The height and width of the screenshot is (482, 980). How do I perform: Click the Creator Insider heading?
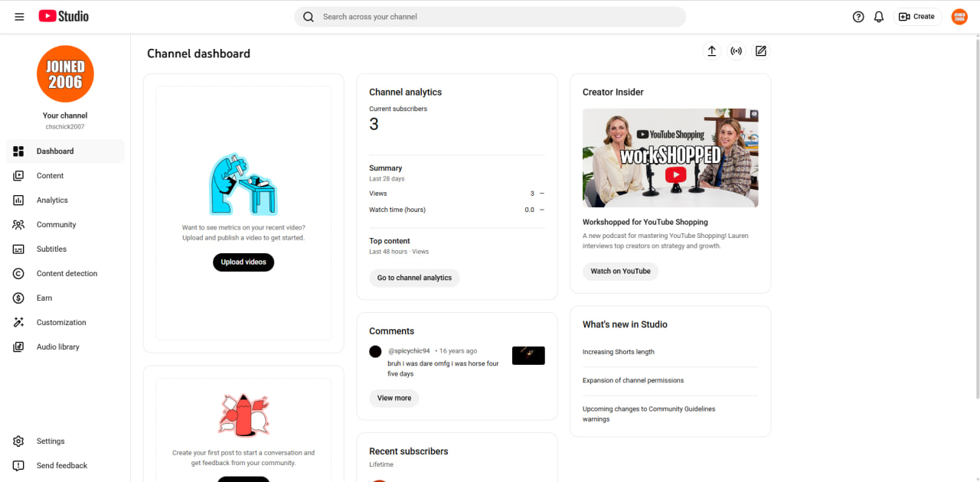[613, 93]
